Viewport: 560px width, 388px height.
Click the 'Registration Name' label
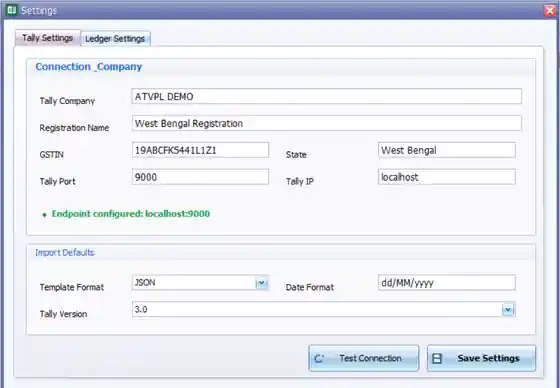tap(74, 128)
